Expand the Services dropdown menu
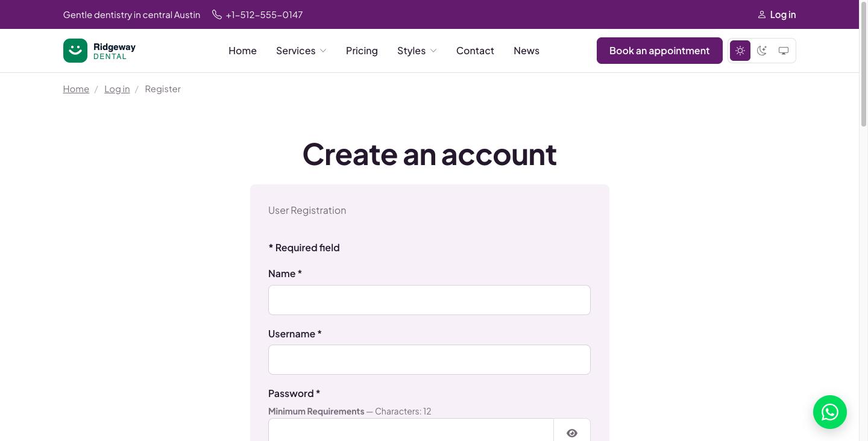 (301, 51)
